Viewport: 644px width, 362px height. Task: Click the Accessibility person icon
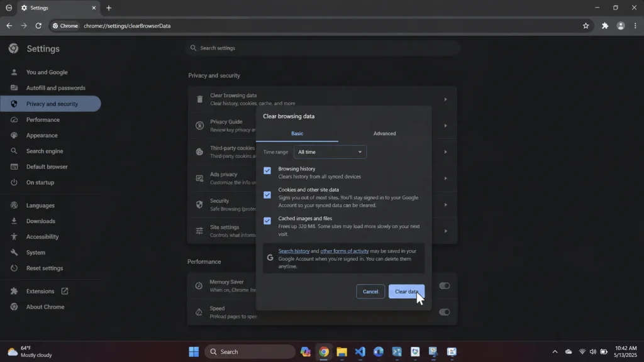click(x=14, y=236)
